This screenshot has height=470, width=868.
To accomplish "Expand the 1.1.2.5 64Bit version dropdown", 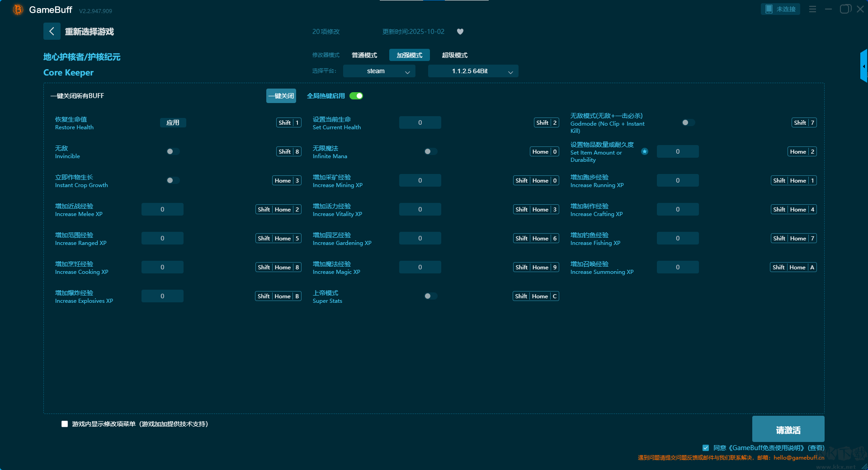I will pos(473,71).
